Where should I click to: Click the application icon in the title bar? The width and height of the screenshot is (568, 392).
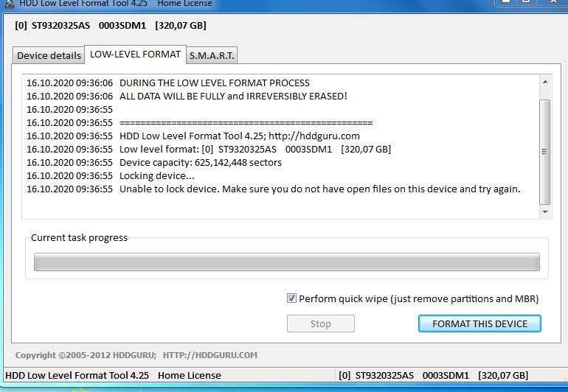click(10, 3)
